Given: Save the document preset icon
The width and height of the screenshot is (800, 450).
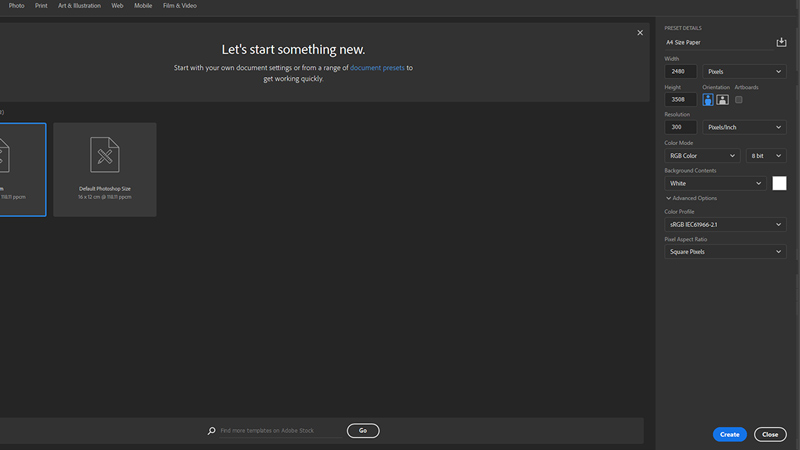Looking at the screenshot, I should [781, 42].
